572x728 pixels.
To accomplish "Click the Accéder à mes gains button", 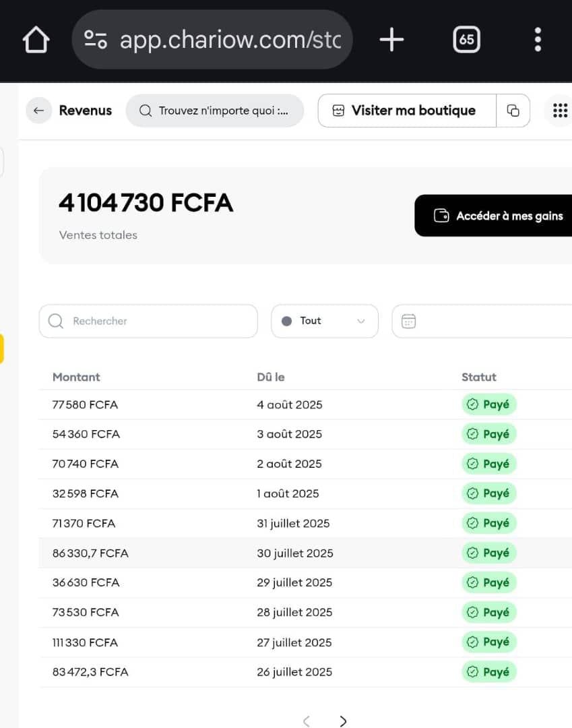I will pyautogui.click(x=499, y=216).
